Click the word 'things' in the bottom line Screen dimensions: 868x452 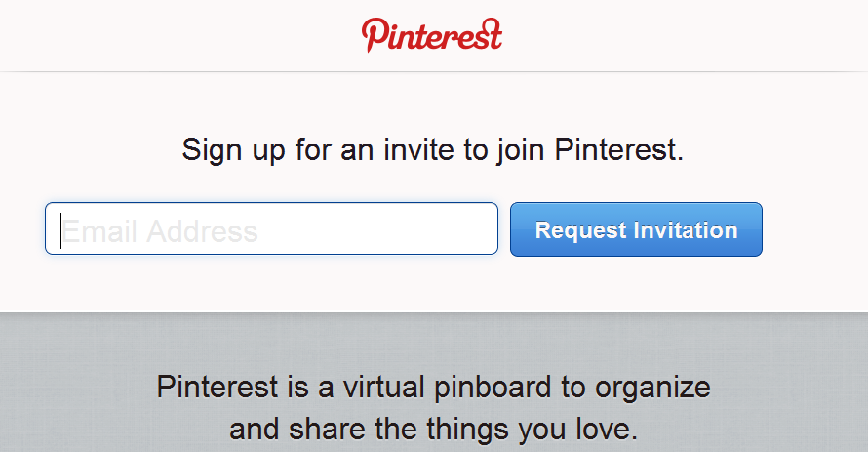(468, 430)
